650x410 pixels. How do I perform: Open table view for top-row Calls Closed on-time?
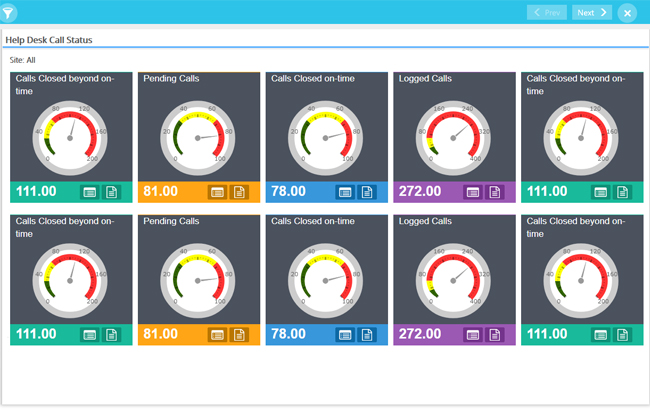coord(345,192)
